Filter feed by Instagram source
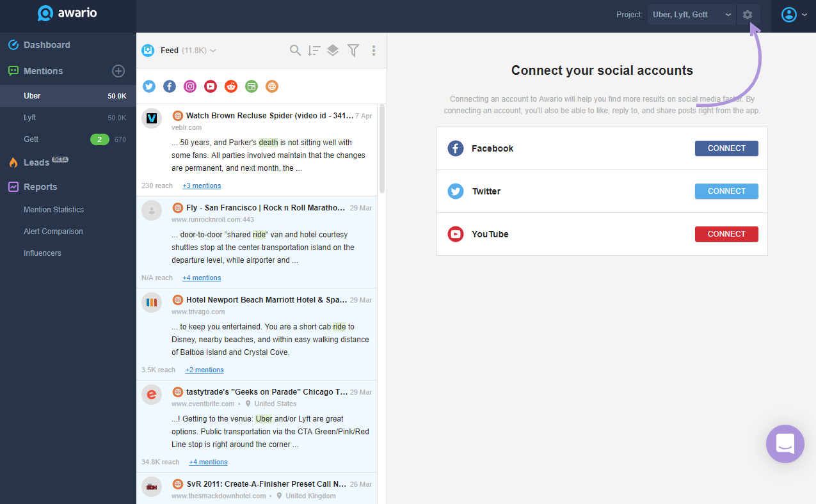Screen dimensions: 816x504 point(190,86)
